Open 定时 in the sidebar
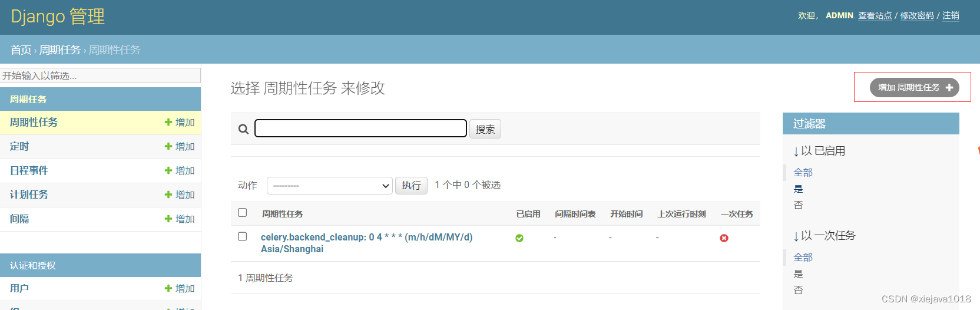The image size is (980, 310). 19,146
